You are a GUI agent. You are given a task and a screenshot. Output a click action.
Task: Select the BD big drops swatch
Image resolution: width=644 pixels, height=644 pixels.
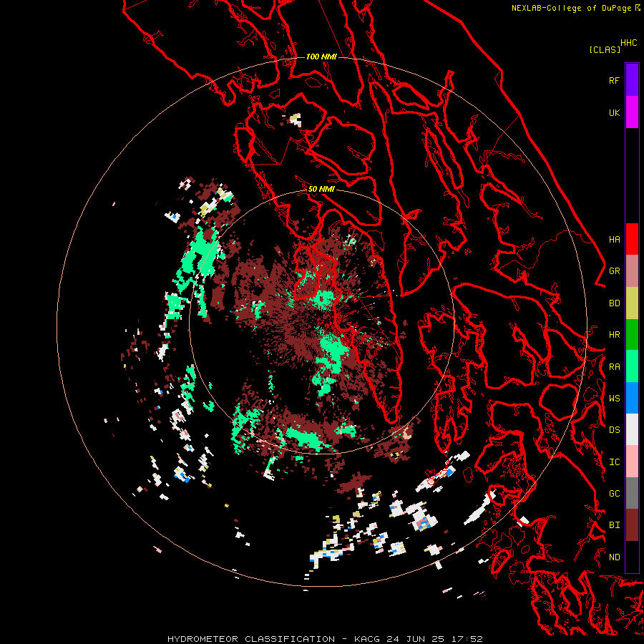tap(632, 303)
